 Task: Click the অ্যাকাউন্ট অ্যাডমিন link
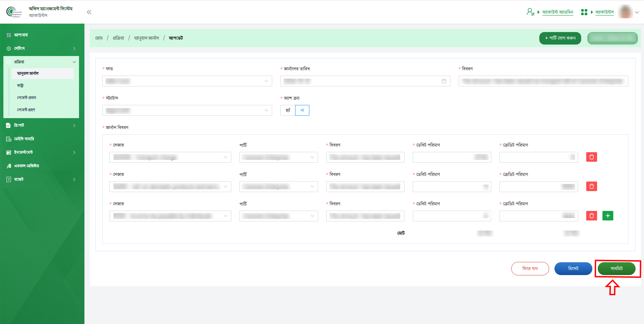point(558,12)
